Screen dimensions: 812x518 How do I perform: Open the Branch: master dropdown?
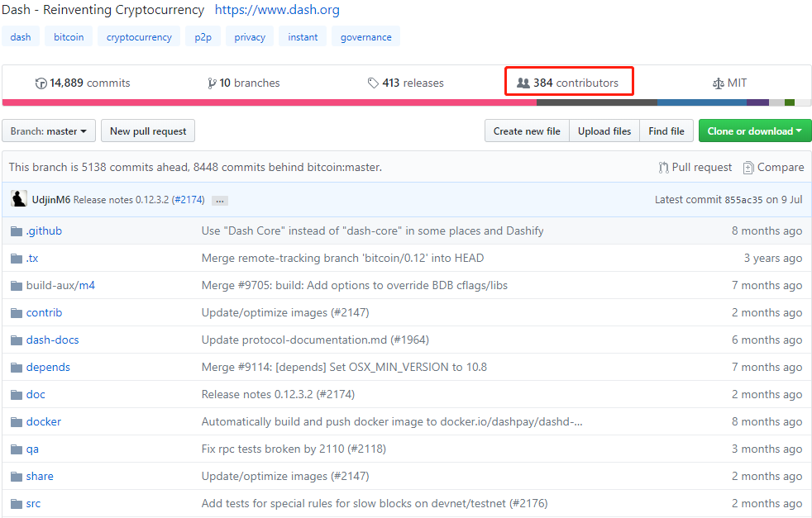(x=49, y=131)
